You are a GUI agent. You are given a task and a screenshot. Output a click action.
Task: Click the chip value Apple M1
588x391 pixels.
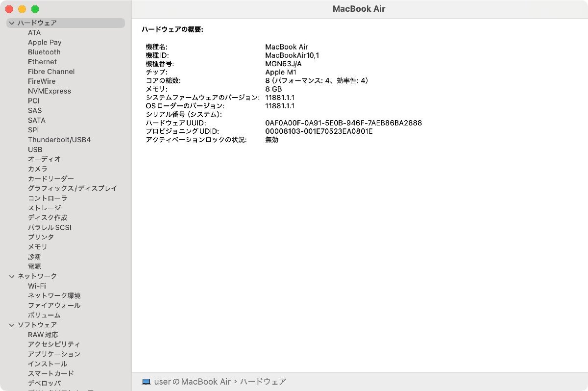coord(281,73)
